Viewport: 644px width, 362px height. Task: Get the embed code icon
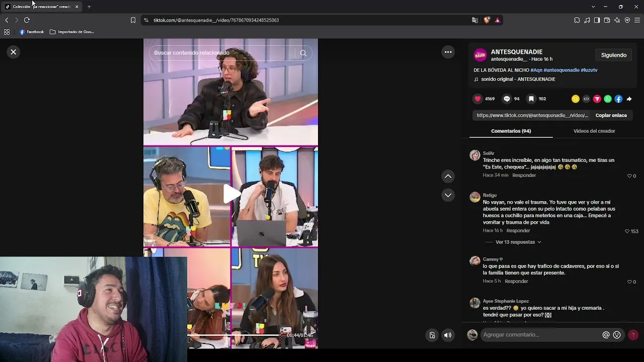coord(586,99)
